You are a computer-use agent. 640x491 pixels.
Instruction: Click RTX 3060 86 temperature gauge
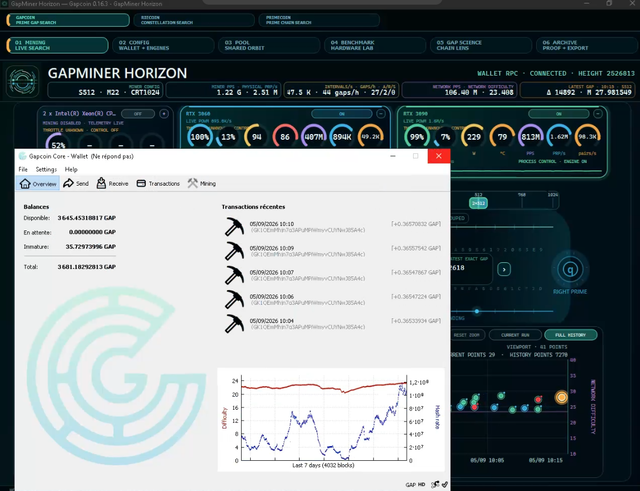[285, 137]
